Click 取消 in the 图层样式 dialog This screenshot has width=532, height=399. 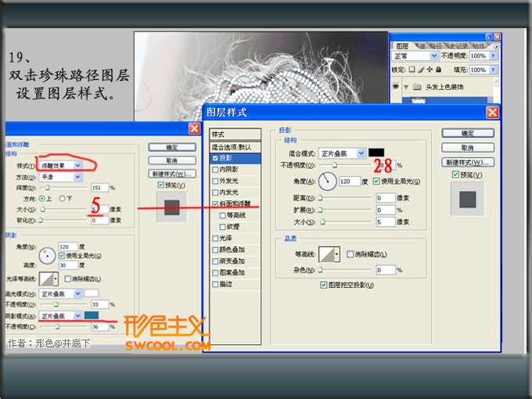pos(468,148)
